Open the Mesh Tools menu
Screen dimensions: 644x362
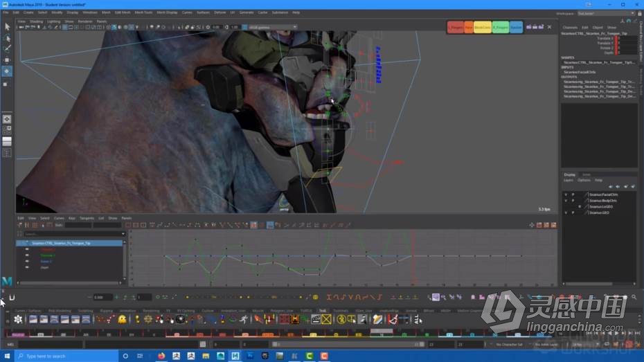coord(143,12)
